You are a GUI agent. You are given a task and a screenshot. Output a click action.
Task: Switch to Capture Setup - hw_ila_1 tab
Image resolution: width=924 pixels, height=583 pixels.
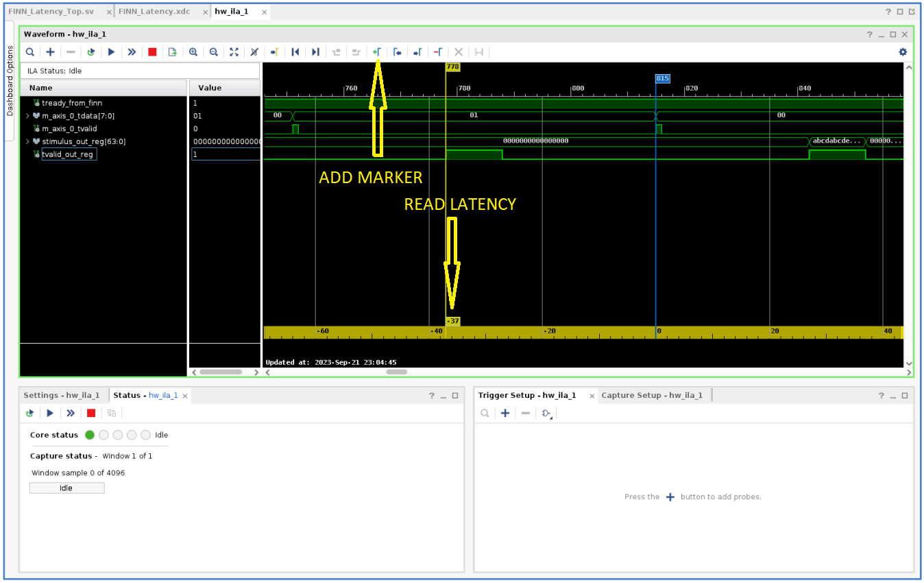652,395
